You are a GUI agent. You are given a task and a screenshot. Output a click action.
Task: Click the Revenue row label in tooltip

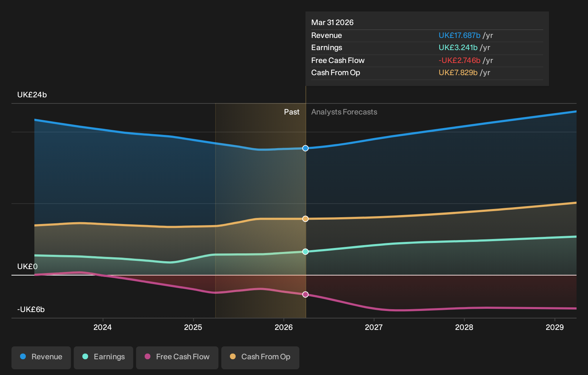coord(327,35)
